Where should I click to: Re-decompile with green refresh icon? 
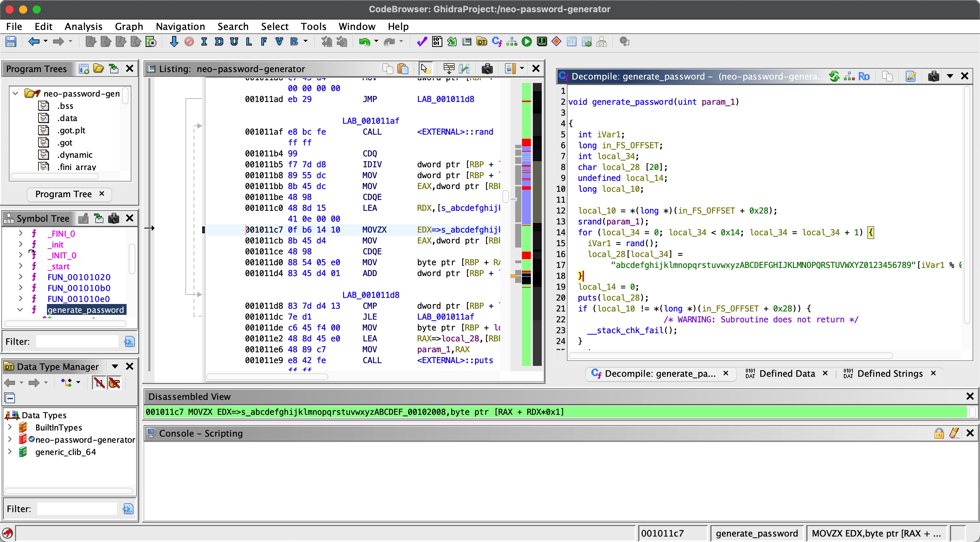click(x=834, y=77)
